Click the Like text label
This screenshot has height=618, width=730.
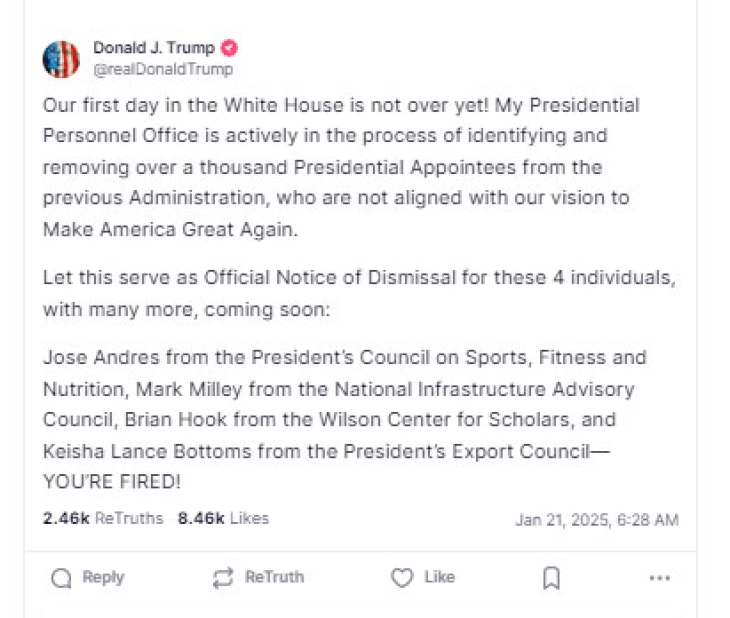(439, 577)
